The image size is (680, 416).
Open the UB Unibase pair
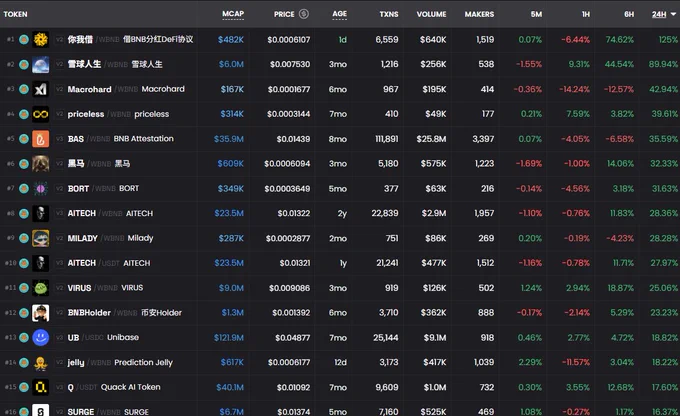(340, 337)
